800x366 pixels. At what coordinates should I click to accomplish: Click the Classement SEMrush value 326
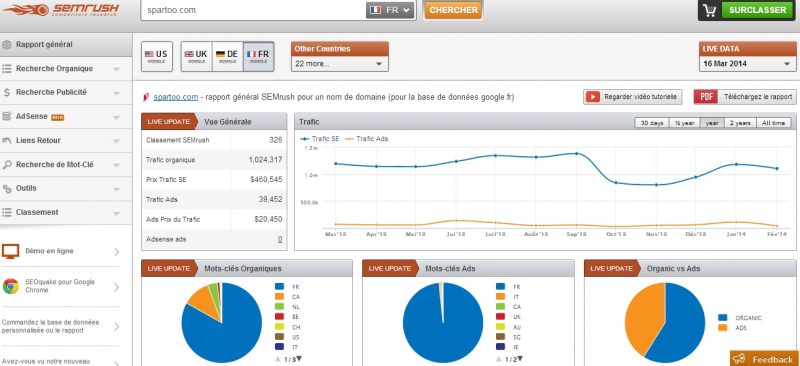point(276,140)
